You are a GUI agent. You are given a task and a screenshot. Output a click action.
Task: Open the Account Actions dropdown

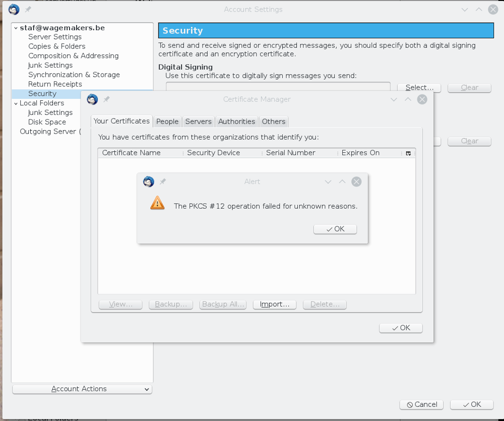pos(82,389)
